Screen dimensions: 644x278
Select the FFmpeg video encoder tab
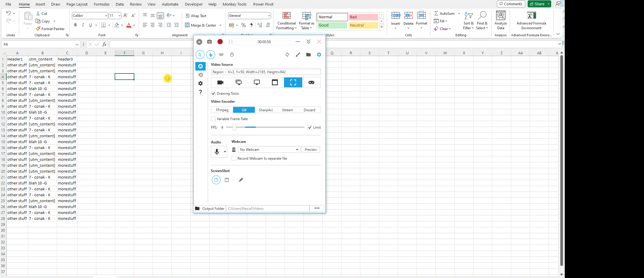coord(222,110)
